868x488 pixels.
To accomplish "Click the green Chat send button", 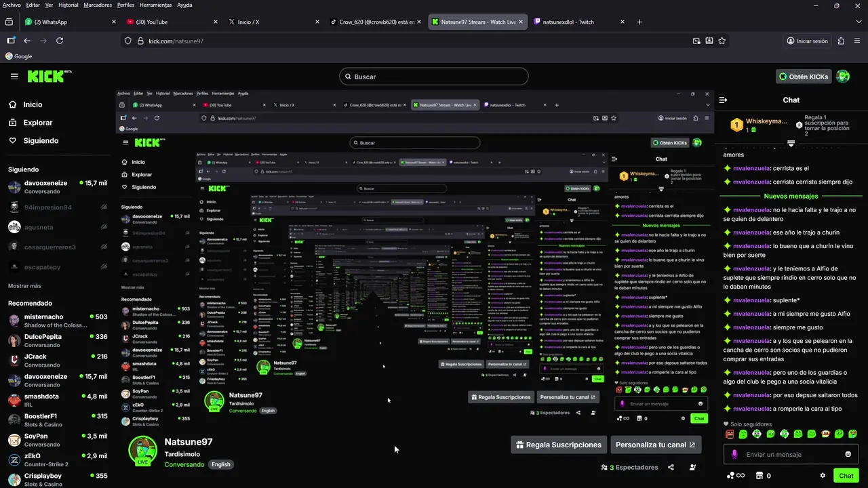I will [x=846, y=476].
